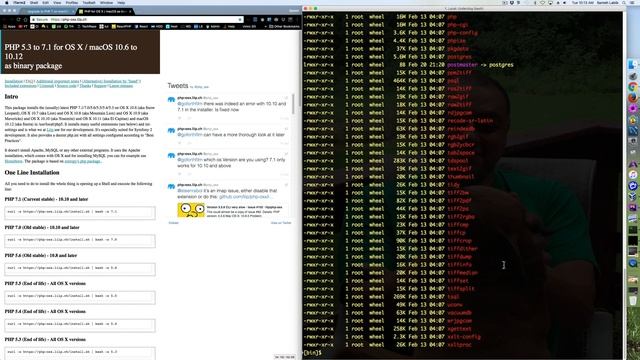Jump to the FAQ link

[29, 81]
